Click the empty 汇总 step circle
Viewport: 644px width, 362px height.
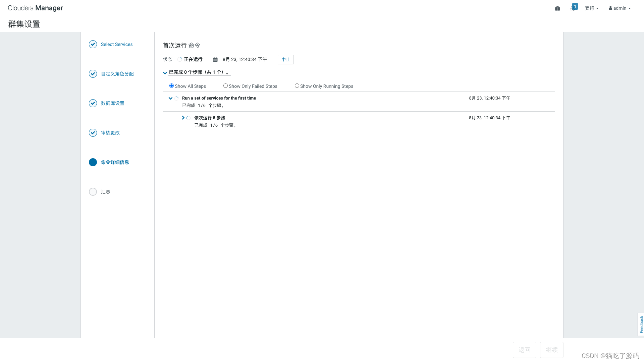coord(93,192)
